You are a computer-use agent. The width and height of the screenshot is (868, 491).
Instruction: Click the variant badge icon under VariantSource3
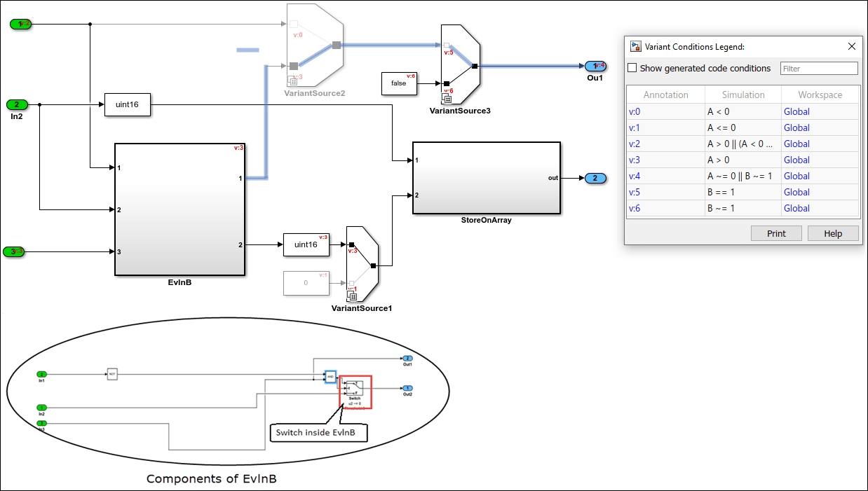point(447,98)
